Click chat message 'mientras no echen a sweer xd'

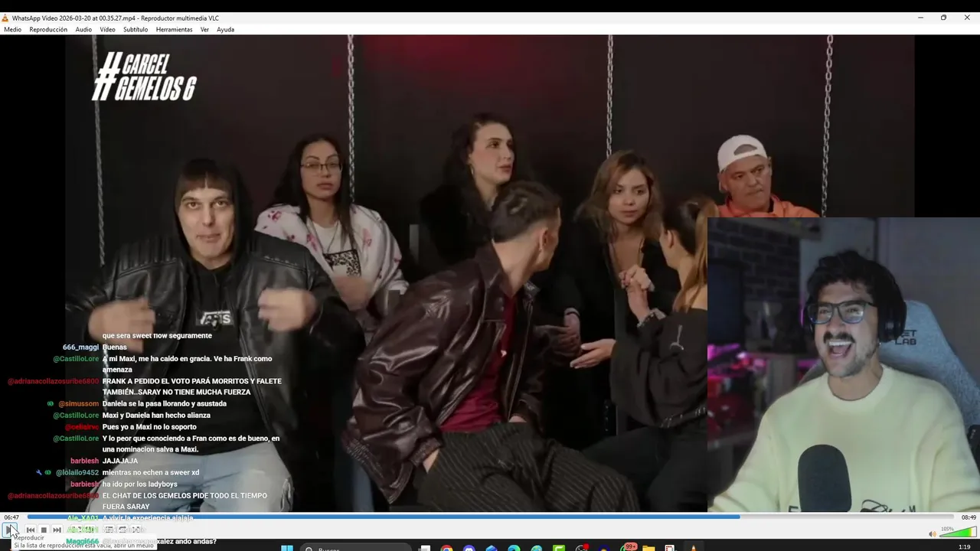(151, 473)
